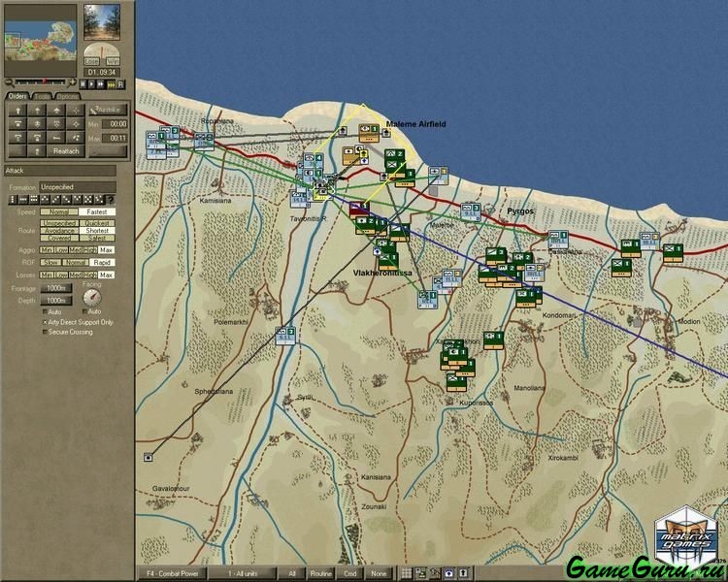Click the crosshair order icon in top row
728x582 pixels.
75,111
